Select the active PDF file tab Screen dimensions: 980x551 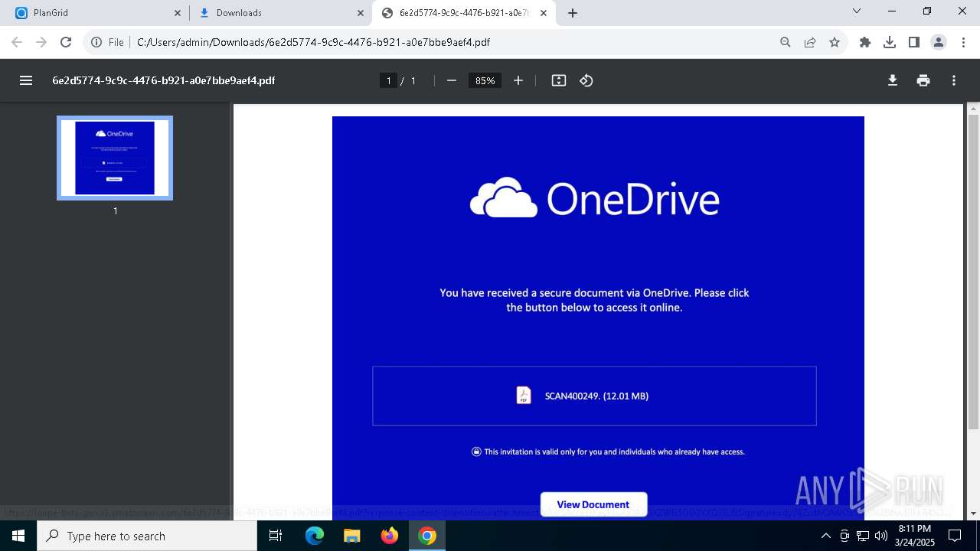(463, 13)
